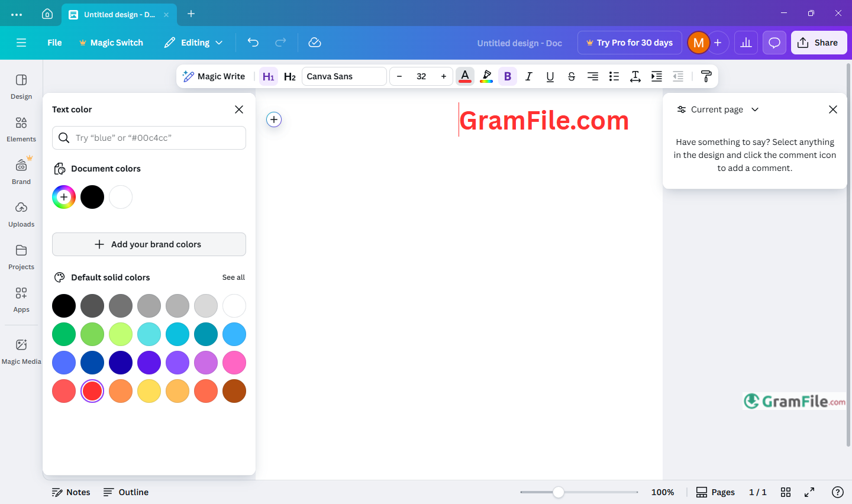Open the Uploads side panel
This screenshot has height=504, width=852.
tap(21, 214)
